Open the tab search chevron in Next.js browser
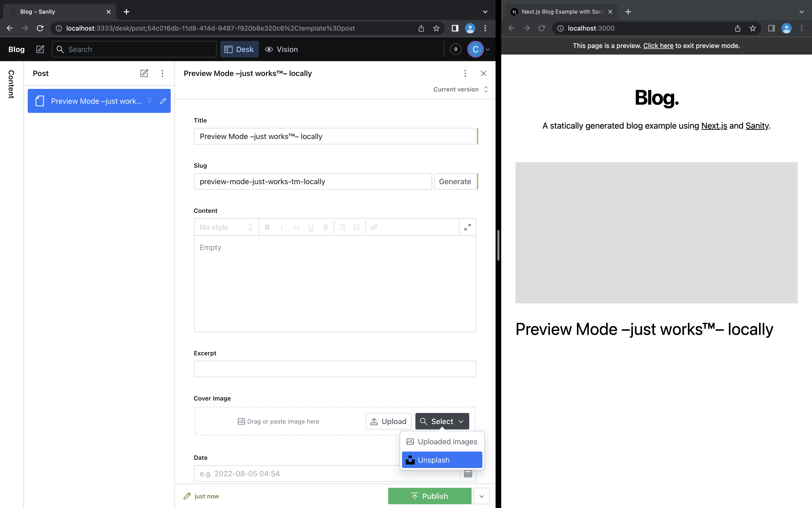 click(802, 12)
